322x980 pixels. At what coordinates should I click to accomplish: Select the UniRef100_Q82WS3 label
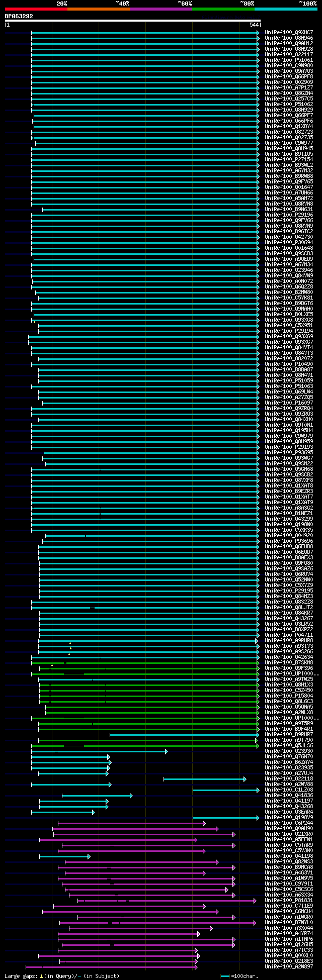click(x=289, y=861)
